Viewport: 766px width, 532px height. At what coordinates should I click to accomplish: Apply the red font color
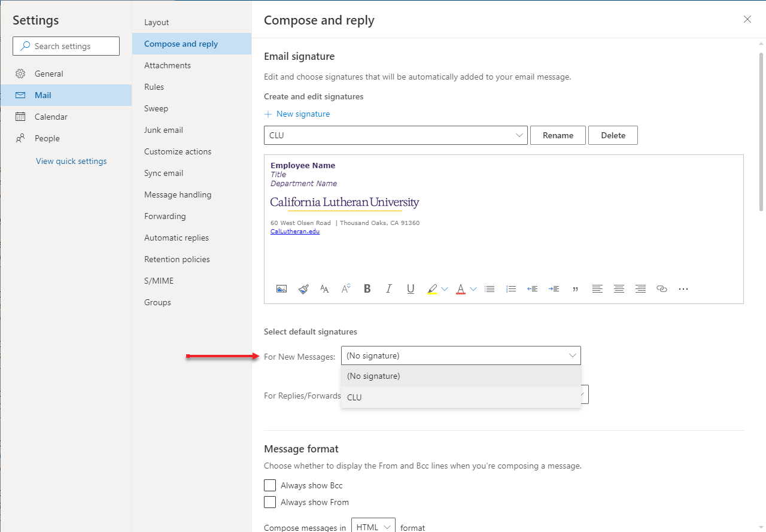[461, 289]
